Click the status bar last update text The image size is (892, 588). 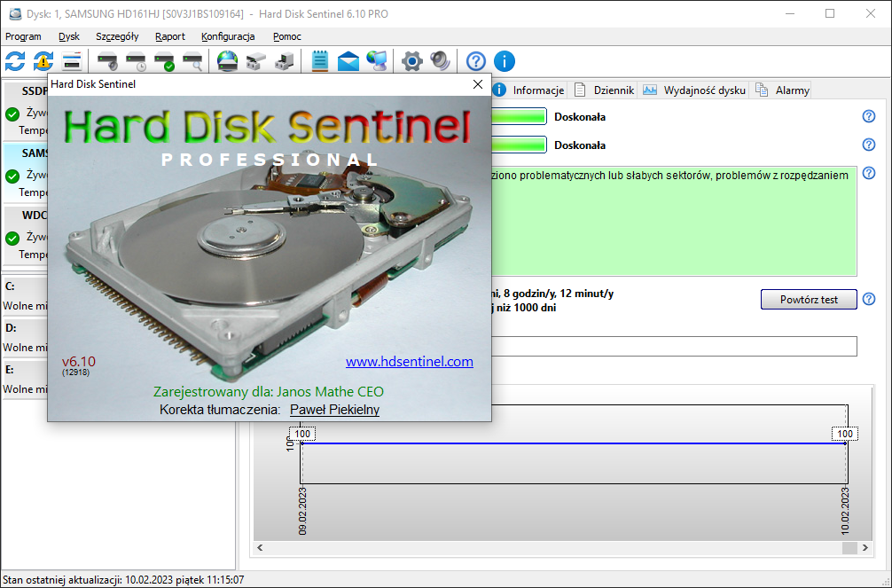click(x=123, y=580)
